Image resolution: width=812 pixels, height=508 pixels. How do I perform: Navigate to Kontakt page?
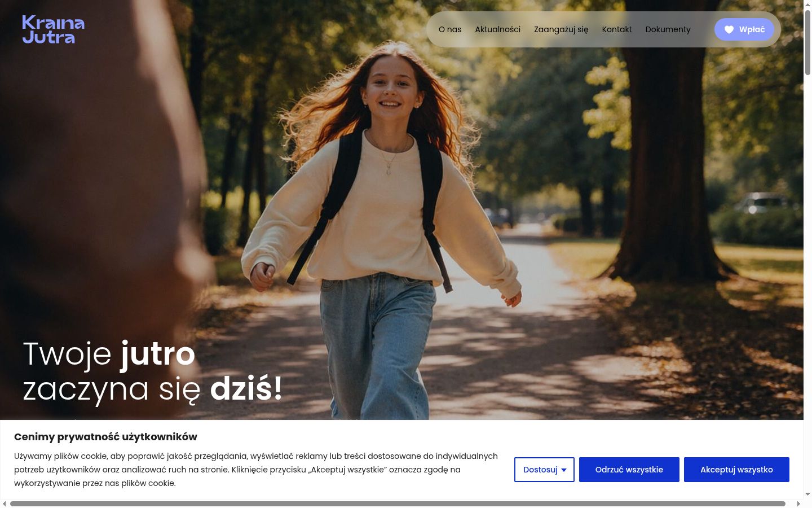coord(617,29)
